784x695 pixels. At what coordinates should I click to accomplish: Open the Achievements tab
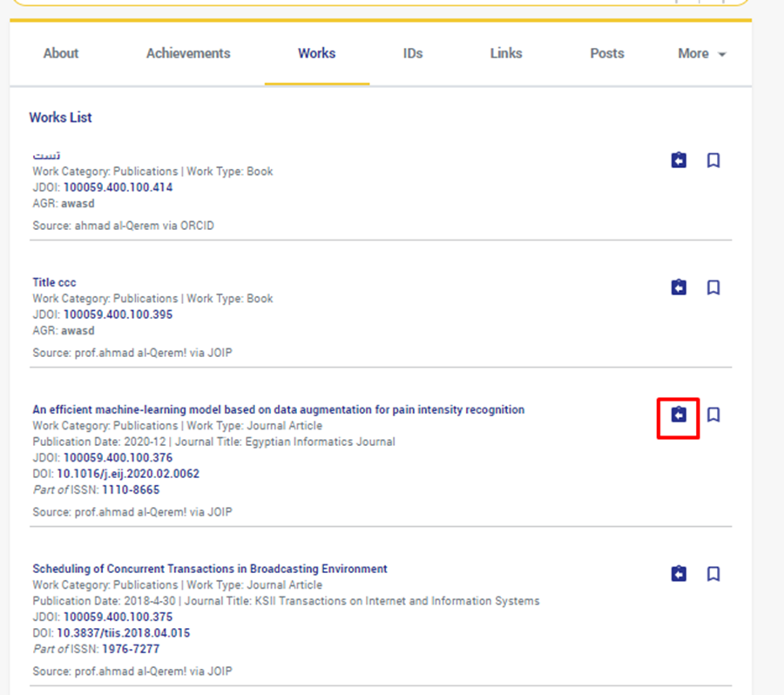pyautogui.click(x=188, y=53)
